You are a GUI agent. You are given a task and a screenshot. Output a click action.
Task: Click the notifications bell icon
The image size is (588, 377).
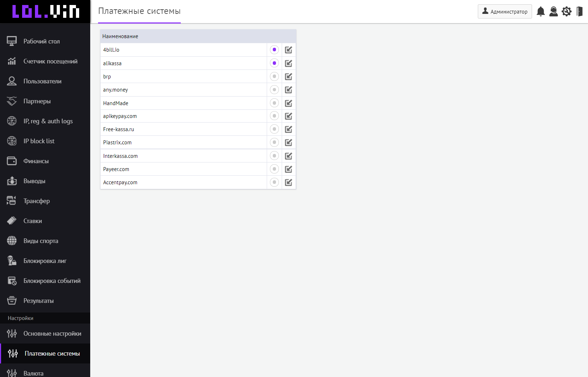pyautogui.click(x=541, y=11)
